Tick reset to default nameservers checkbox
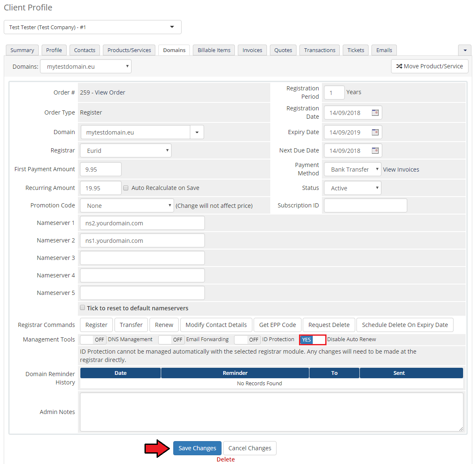The height and width of the screenshot is (464, 476). pyautogui.click(x=82, y=308)
